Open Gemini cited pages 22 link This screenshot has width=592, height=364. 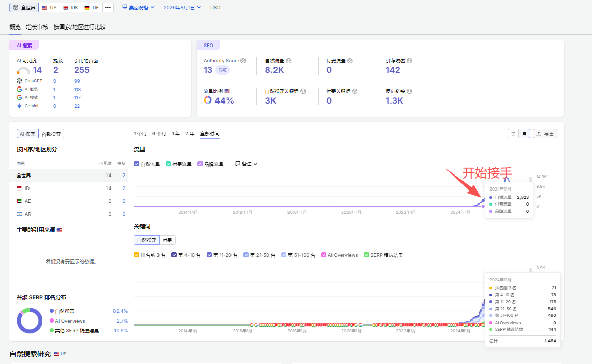[77, 106]
